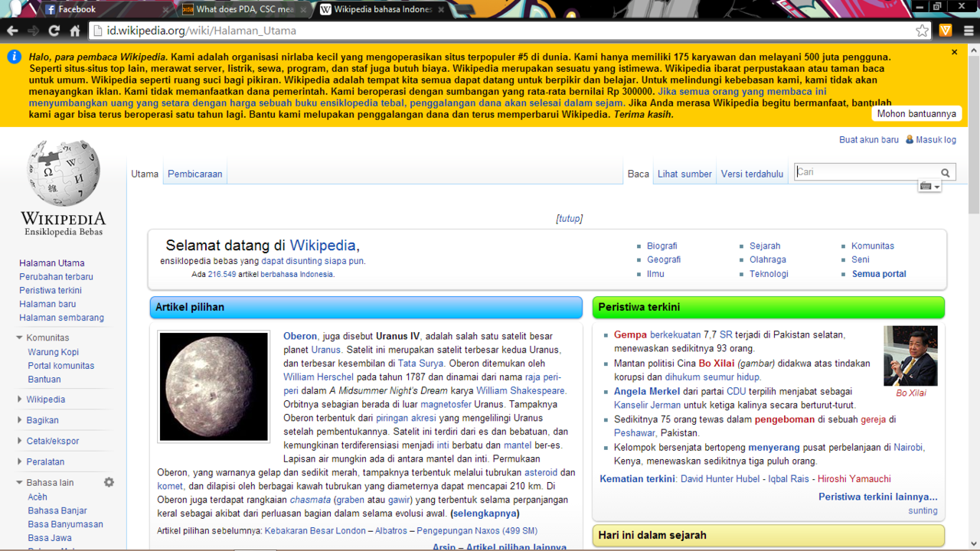
Task: Open Perubahan terbaru sidebar link
Action: point(56,277)
